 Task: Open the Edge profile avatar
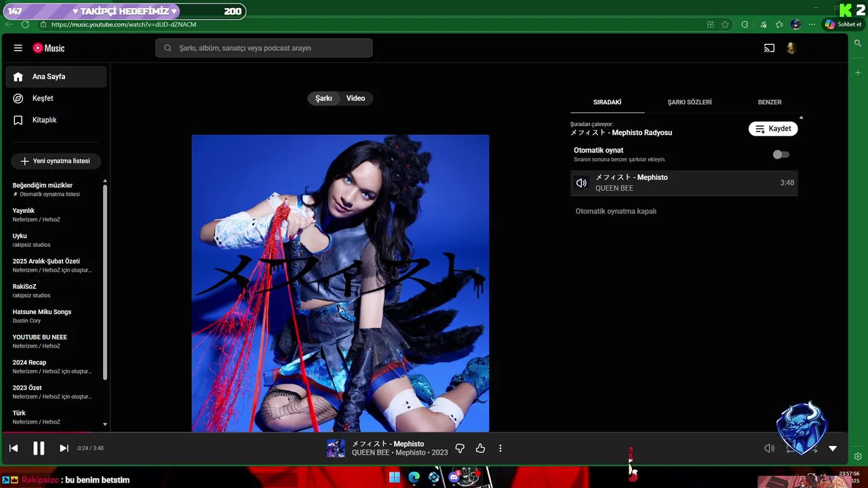tap(795, 24)
